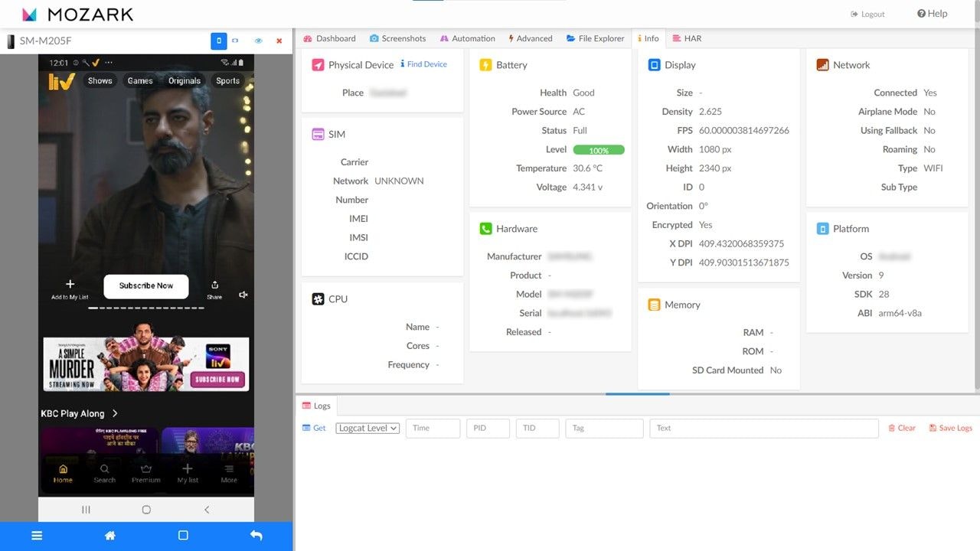
Task: Click the Display panel icon
Action: click(654, 65)
